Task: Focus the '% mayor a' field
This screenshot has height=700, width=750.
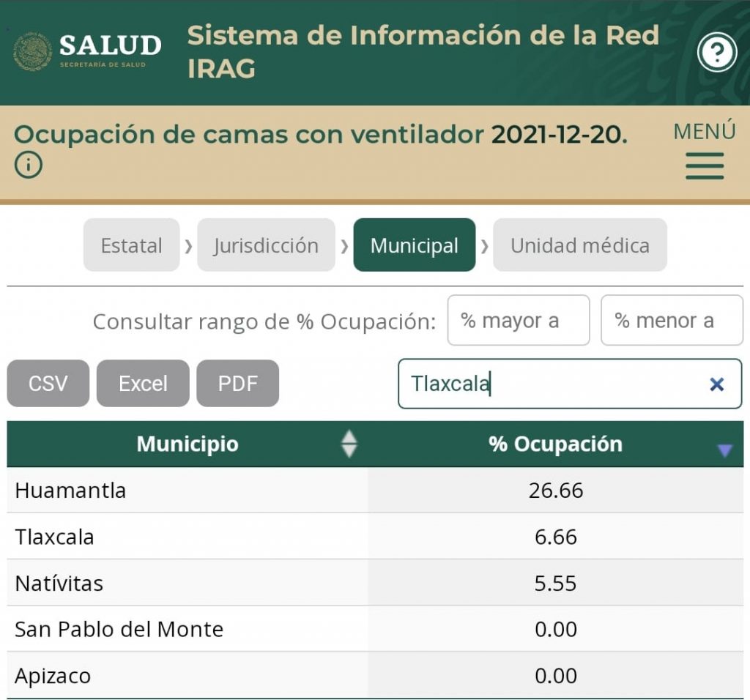Action: tap(518, 320)
